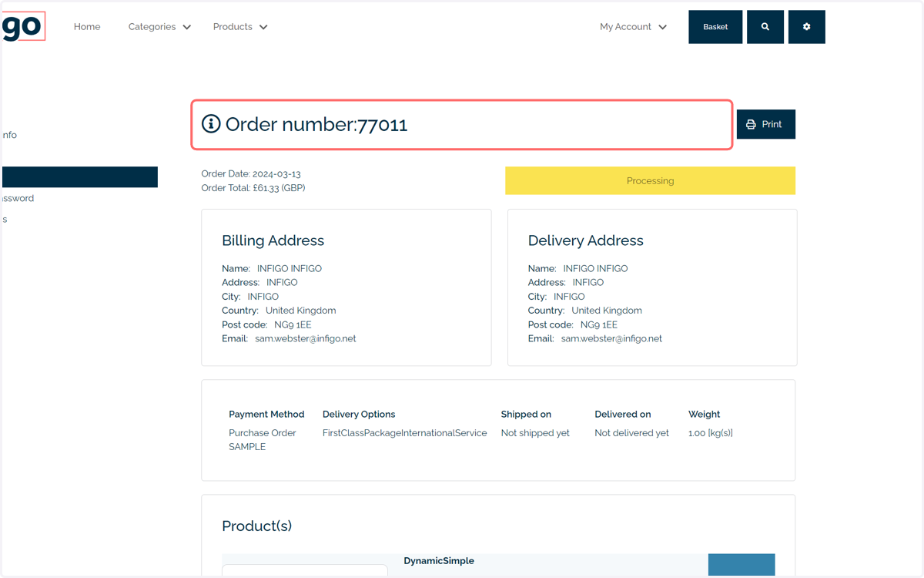Select the delivery address email text
Viewport: 924px width, 578px height.
point(611,338)
